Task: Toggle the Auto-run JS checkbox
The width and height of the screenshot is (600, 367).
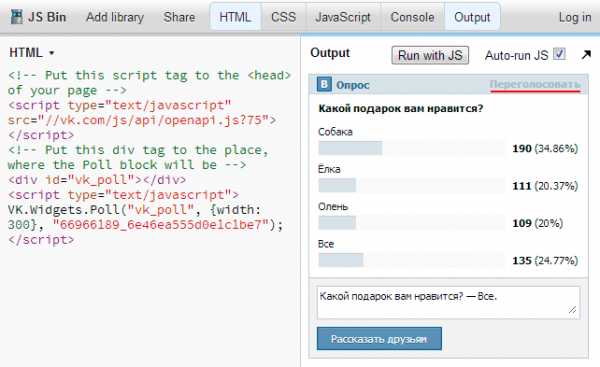Action: tap(559, 54)
